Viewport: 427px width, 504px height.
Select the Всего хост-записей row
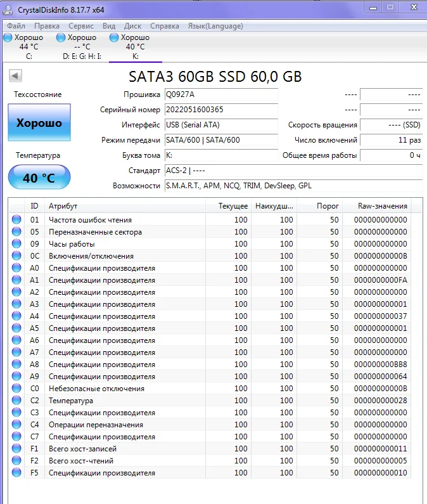tap(210, 448)
